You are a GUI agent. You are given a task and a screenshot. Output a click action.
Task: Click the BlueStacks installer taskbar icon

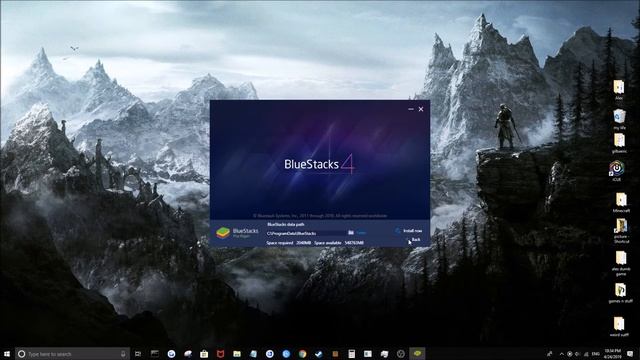417,353
